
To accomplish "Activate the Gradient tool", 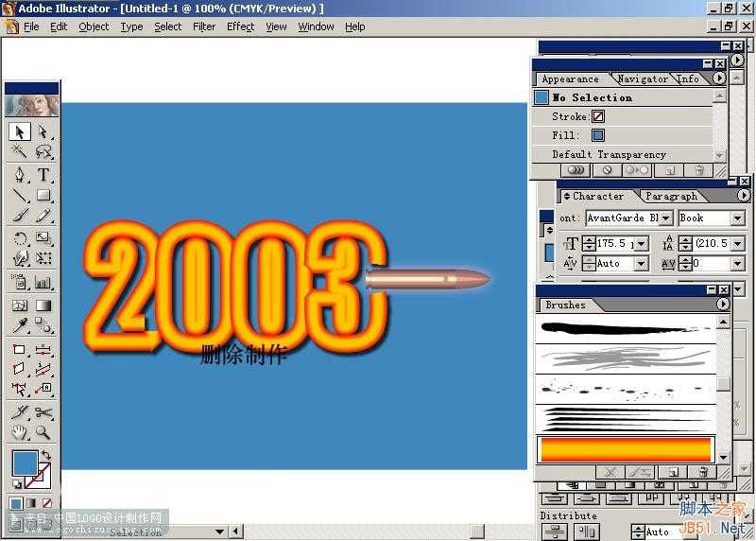I will (43, 305).
